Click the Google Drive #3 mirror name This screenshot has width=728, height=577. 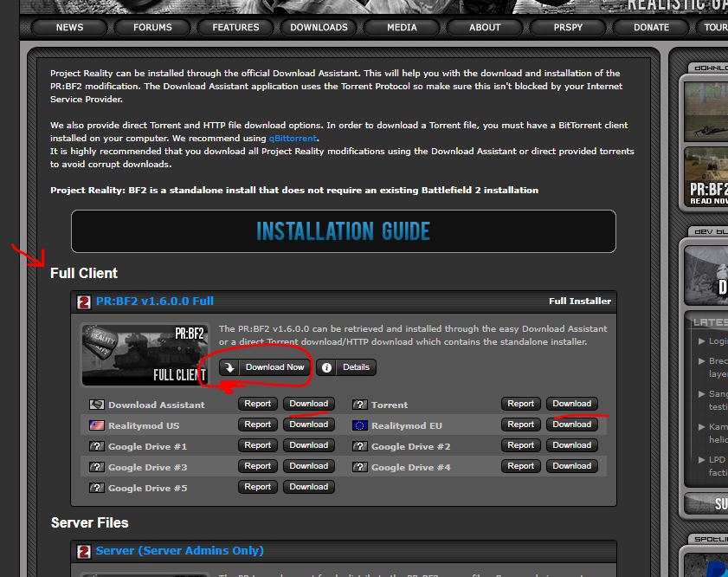[148, 467]
